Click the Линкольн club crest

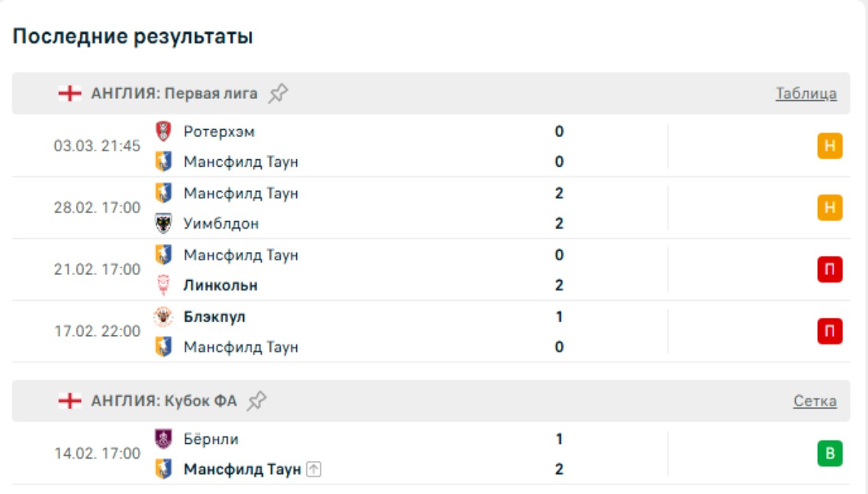point(164,285)
